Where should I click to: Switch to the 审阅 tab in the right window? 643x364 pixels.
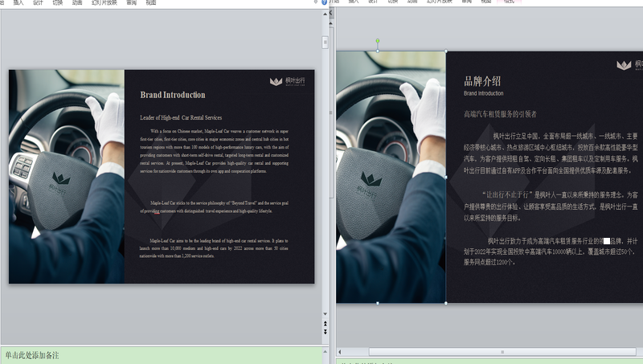467,2
